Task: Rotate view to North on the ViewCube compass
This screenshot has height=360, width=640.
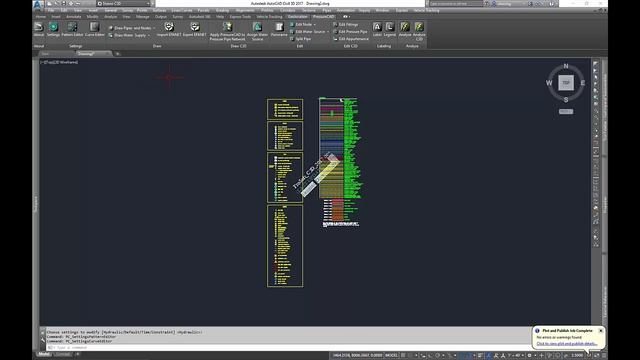Action: 566,66
